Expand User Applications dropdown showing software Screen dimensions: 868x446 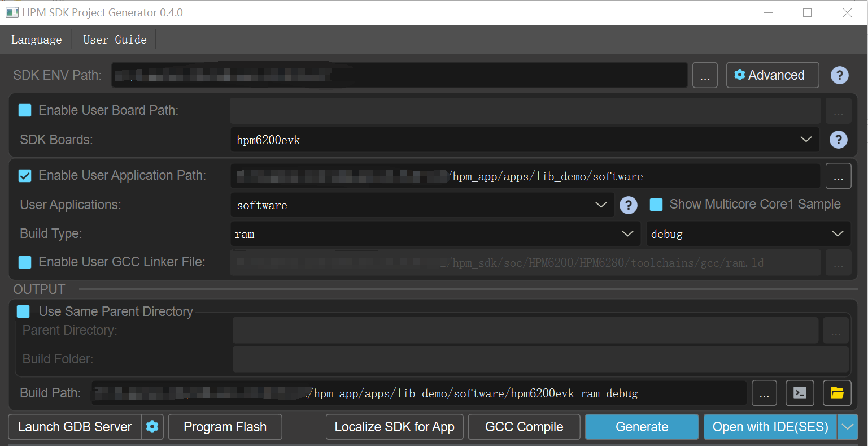click(x=422, y=205)
